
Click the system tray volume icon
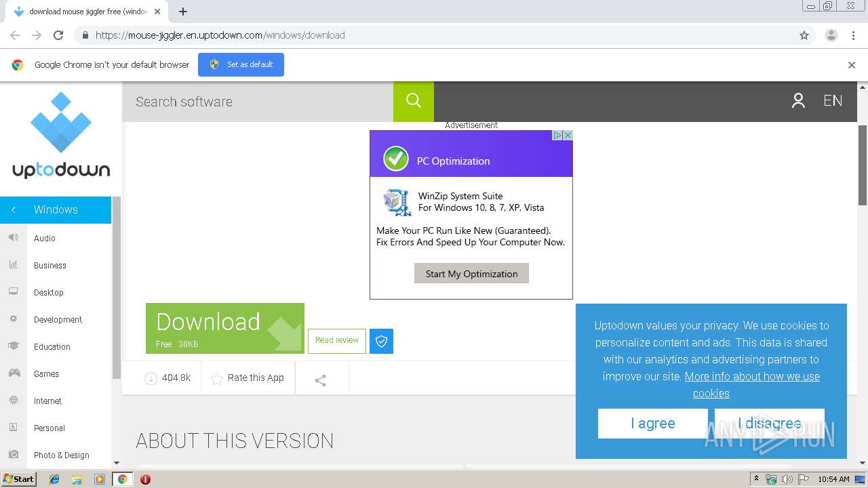(x=787, y=479)
